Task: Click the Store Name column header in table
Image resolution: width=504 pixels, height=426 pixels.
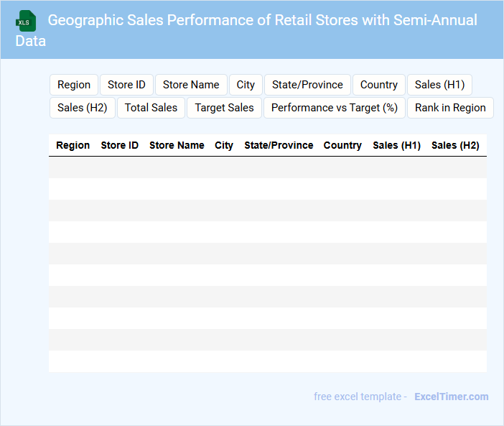Action: coord(177,145)
